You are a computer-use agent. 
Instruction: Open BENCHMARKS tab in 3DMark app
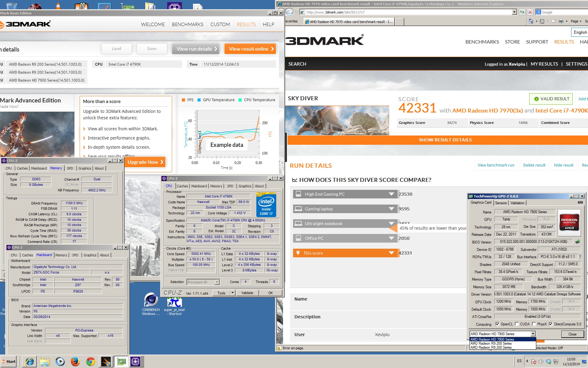(x=187, y=24)
